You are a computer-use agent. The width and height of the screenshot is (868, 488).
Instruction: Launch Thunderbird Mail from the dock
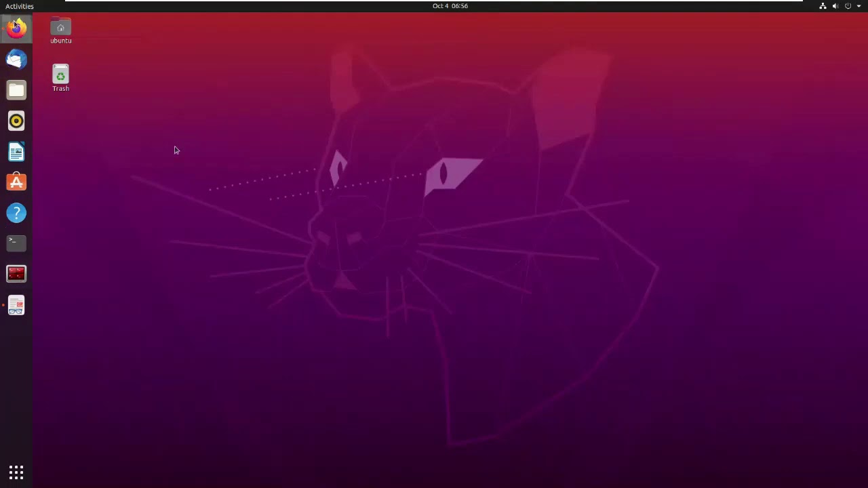pyautogui.click(x=16, y=60)
